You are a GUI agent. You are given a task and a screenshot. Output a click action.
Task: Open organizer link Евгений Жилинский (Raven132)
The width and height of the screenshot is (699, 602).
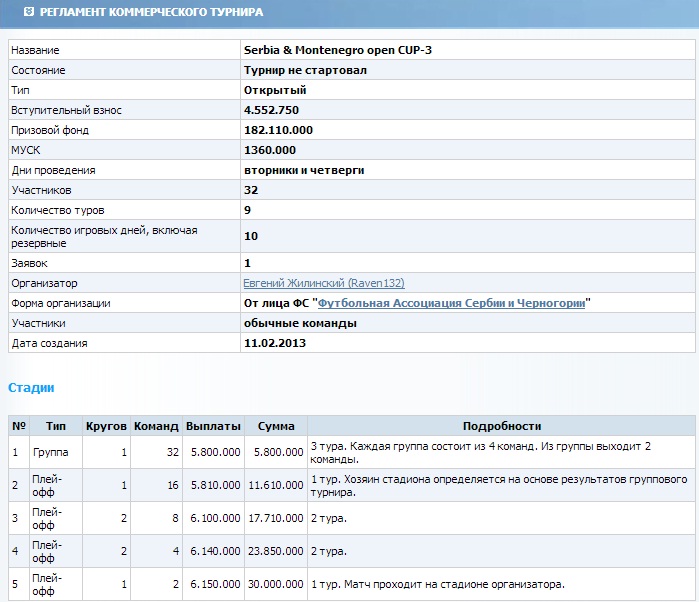pos(324,283)
